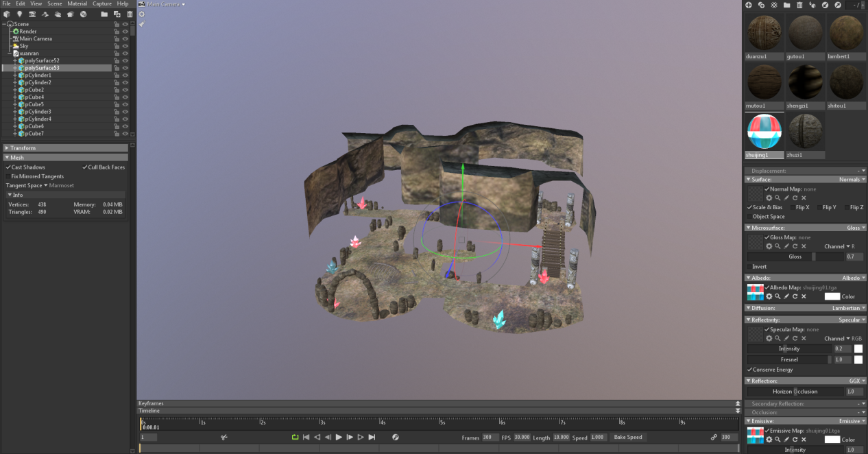Select the Render tree item

(x=28, y=31)
